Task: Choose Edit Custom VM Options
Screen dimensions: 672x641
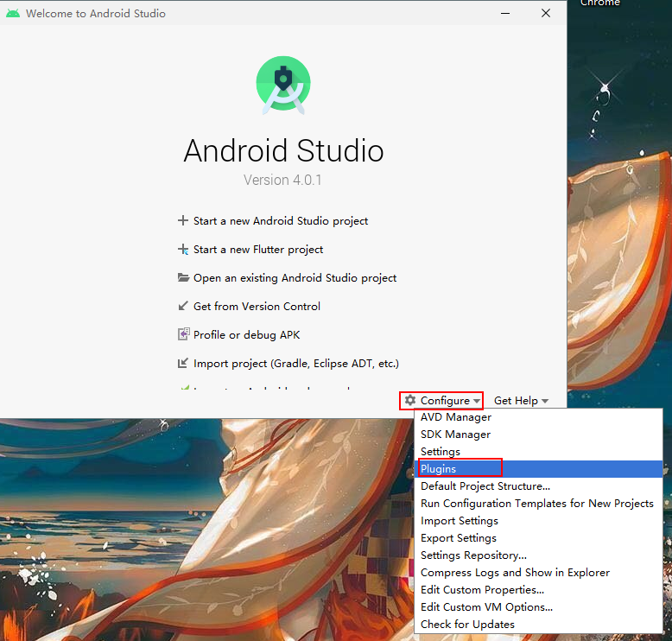Action: [x=538, y=606]
